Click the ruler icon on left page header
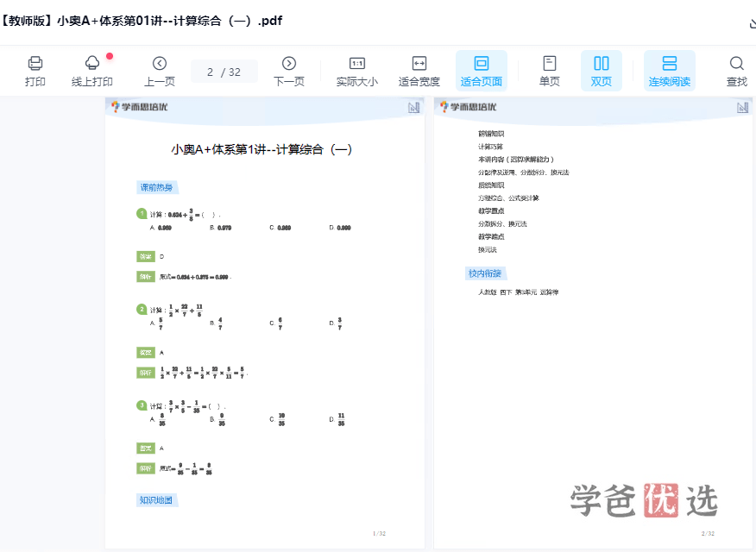The height and width of the screenshot is (552, 756). 413,108
